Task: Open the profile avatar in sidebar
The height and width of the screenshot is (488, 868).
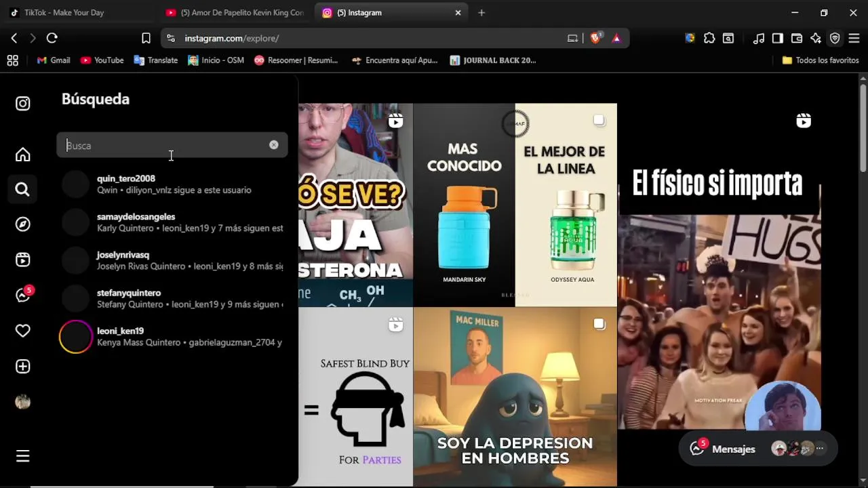Action: coord(23,402)
